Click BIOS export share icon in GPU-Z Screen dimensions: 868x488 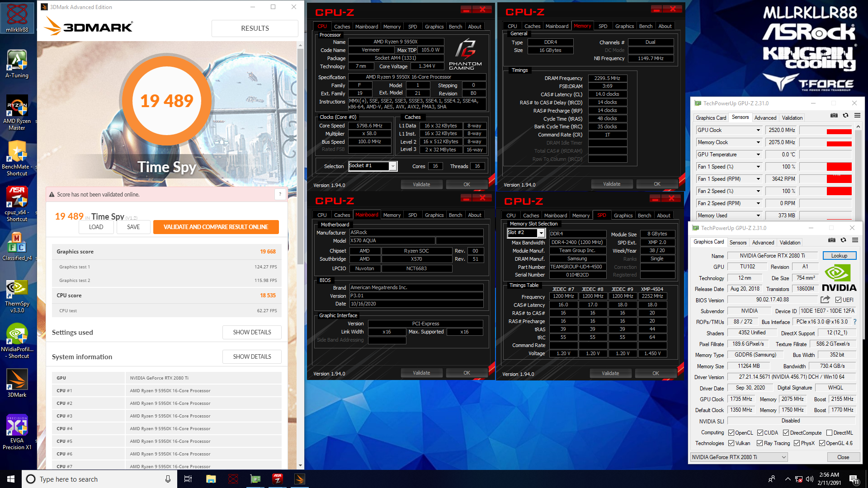click(825, 300)
